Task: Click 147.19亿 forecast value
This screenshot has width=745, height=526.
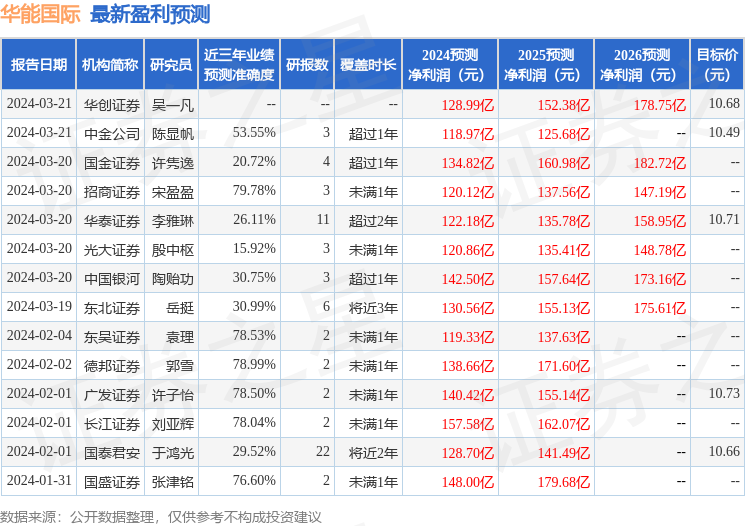Action: (x=659, y=192)
